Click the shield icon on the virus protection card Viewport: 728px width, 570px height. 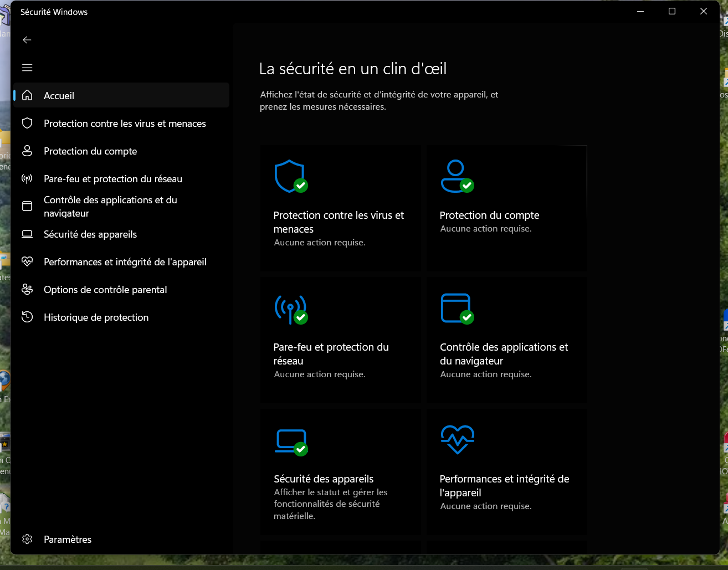click(x=291, y=176)
